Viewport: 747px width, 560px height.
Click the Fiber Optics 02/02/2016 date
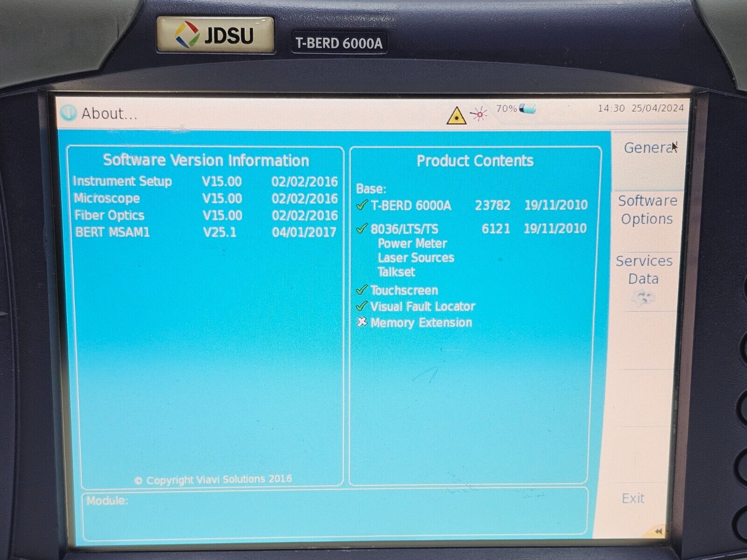pos(304,215)
